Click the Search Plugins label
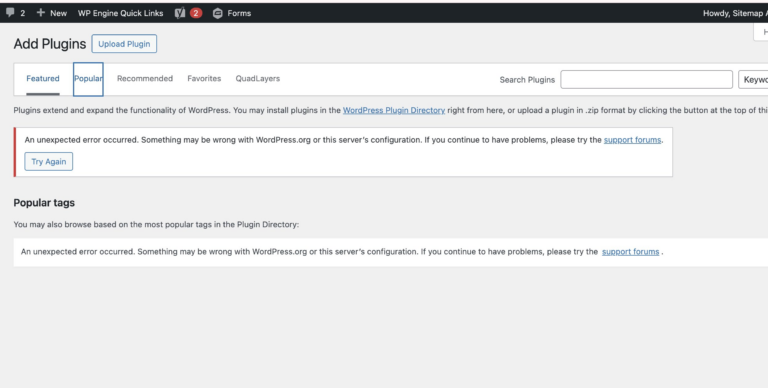The image size is (768, 388). [527, 79]
